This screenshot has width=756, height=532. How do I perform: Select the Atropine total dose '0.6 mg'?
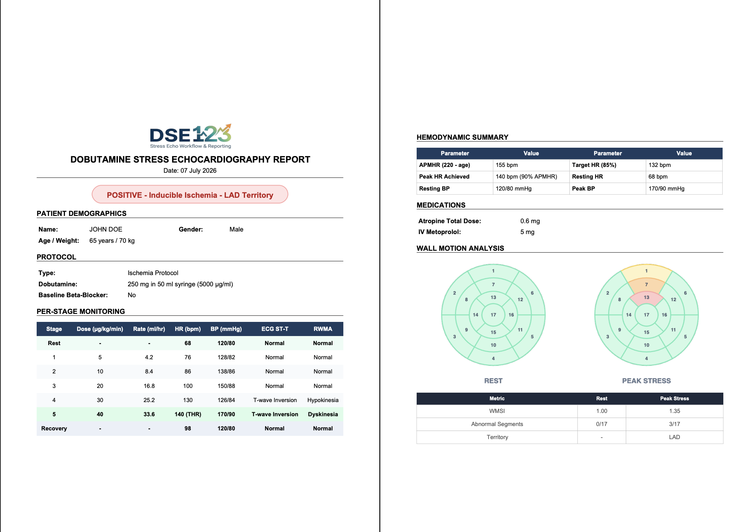(530, 221)
